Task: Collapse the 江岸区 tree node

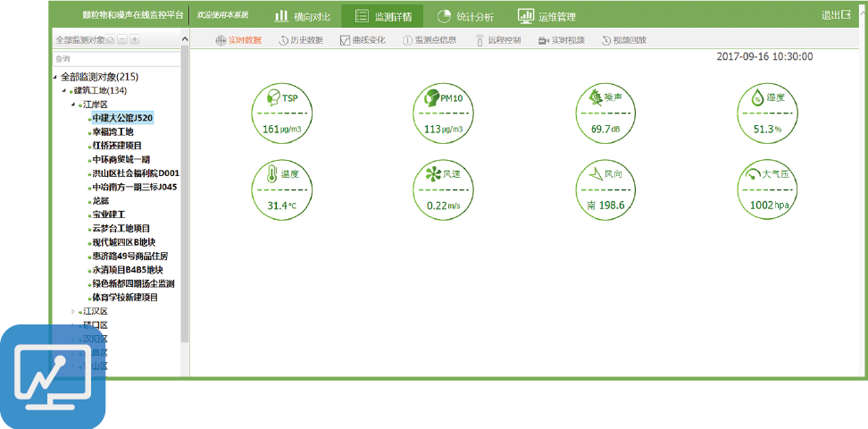Action: [74, 105]
